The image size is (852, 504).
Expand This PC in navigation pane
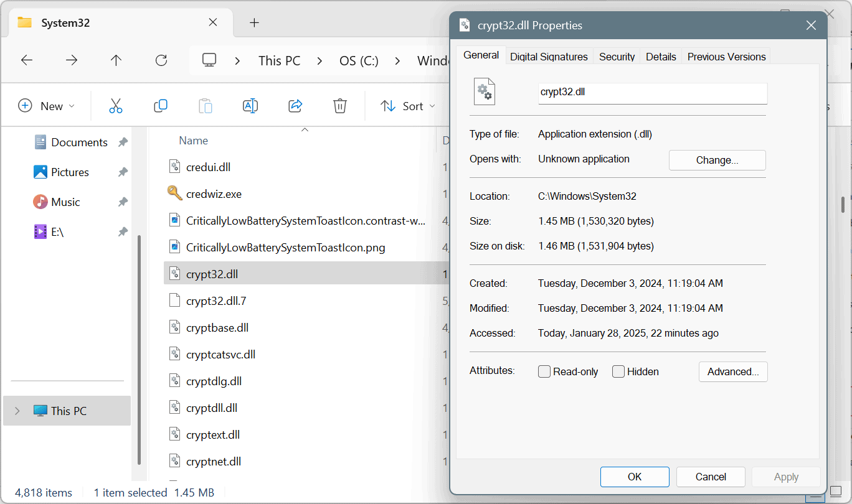pos(17,411)
